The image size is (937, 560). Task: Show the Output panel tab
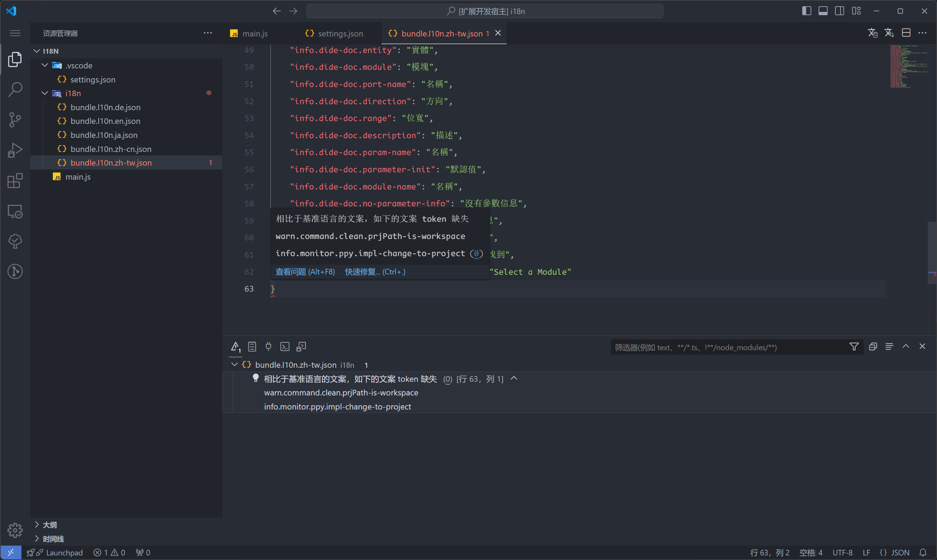point(252,346)
